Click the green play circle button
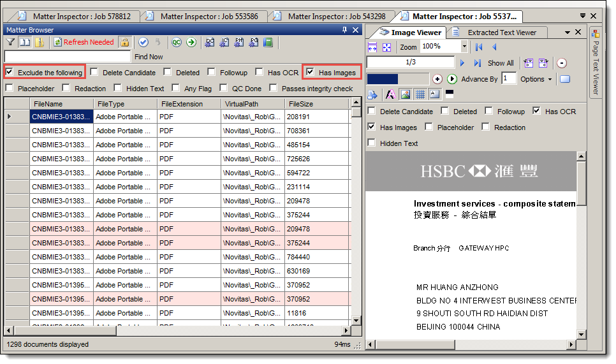The image size is (616, 364). [x=452, y=79]
